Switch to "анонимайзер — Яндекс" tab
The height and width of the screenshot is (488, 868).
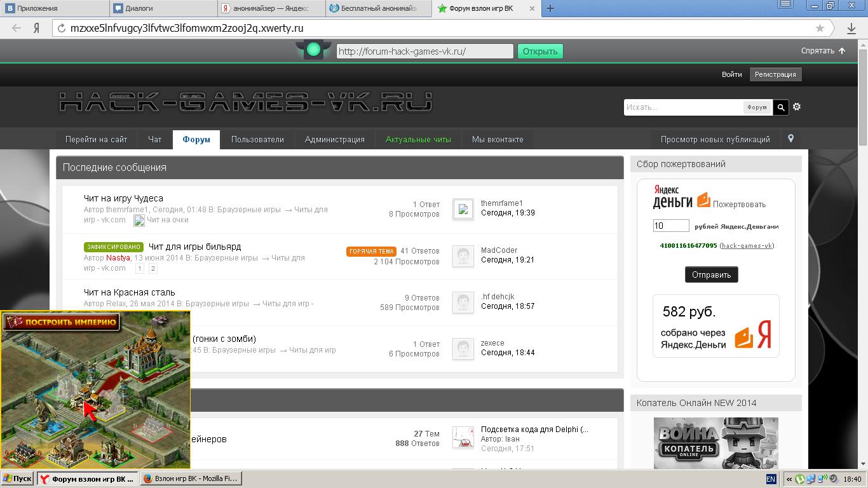271,8
